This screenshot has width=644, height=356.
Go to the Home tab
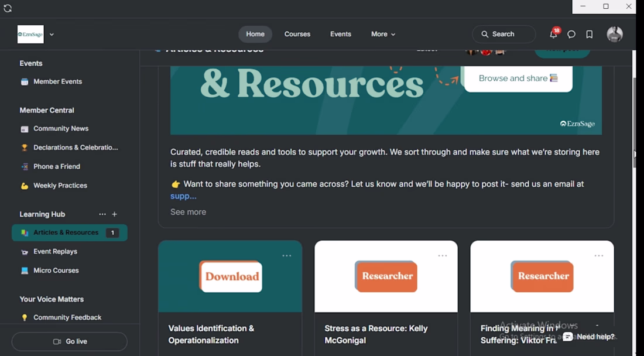click(x=255, y=34)
